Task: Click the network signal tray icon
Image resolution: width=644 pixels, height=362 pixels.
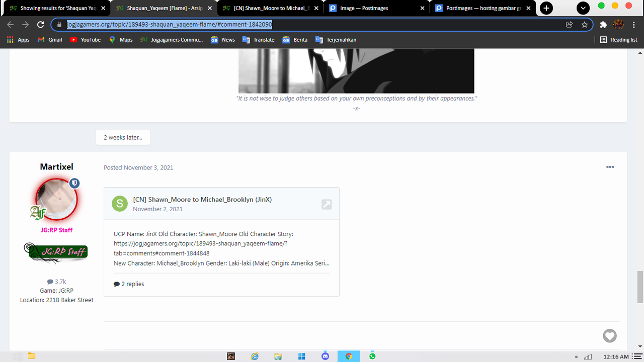Action: 588,356
